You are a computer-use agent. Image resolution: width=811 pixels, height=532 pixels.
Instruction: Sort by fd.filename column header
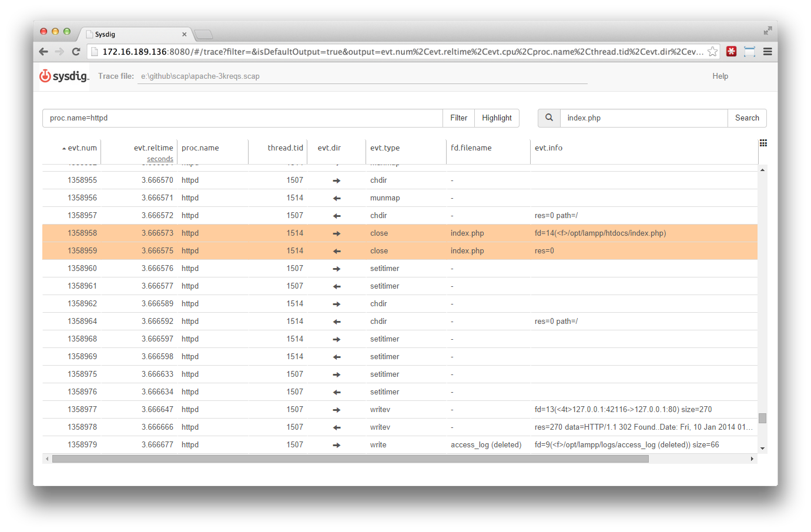coord(471,148)
